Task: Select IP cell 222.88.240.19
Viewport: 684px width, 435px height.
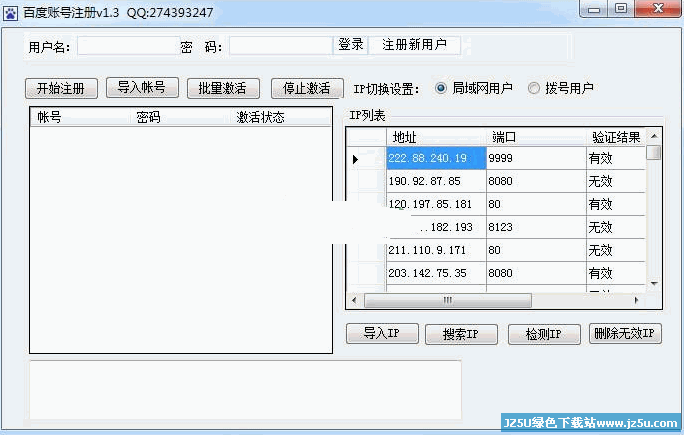Action: pos(436,158)
